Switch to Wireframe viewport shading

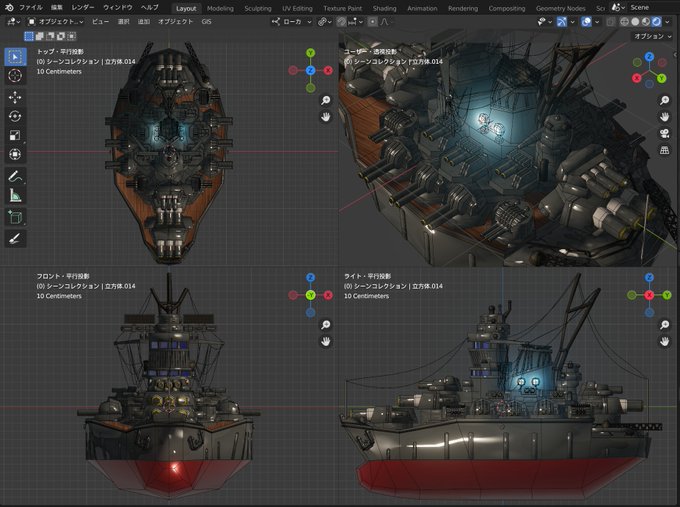click(x=624, y=22)
